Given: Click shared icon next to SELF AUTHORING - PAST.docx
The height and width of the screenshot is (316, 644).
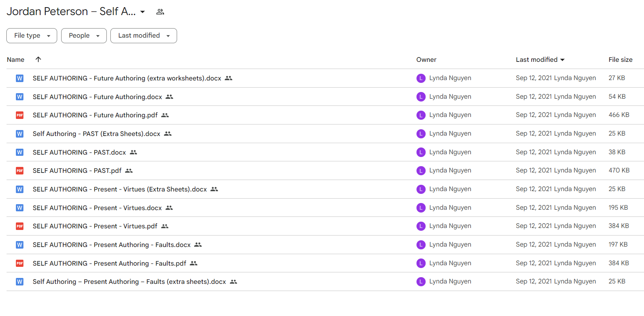Looking at the screenshot, I should pyautogui.click(x=133, y=152).
